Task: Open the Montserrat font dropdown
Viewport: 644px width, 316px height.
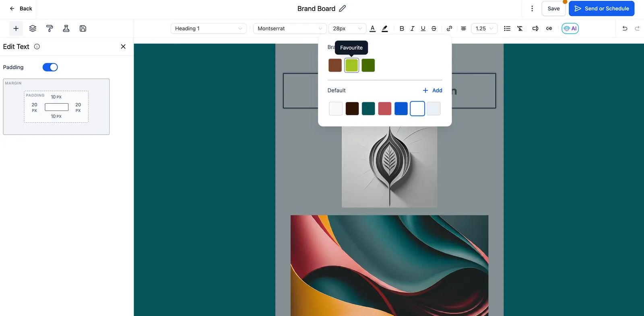Action: click(x=290, y=29)
